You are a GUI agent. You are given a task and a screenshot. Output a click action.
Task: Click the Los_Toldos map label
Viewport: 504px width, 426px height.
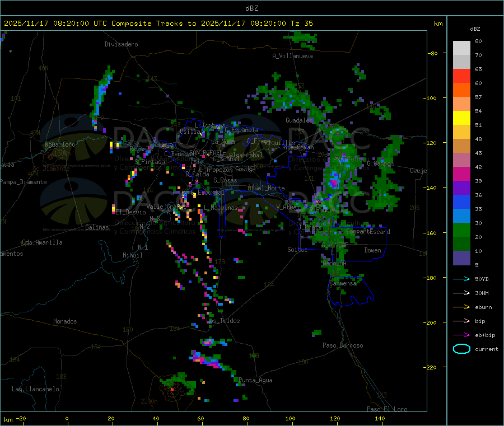[x=223, y=321]
